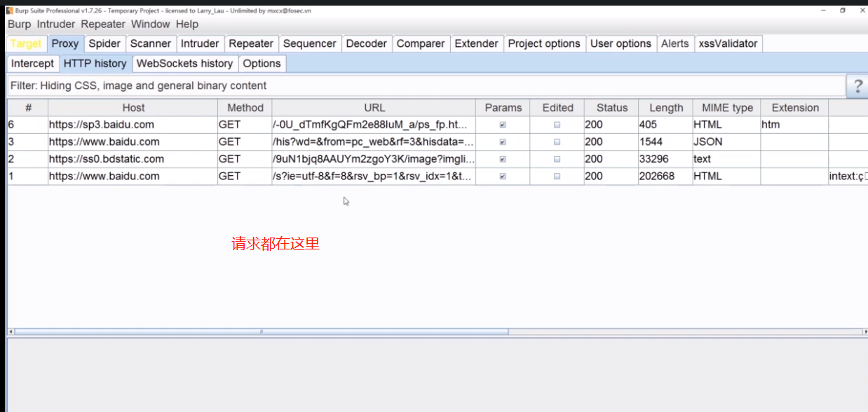
Task: Toggle Params checkbox for request 1 row
Action: (503, 177)
